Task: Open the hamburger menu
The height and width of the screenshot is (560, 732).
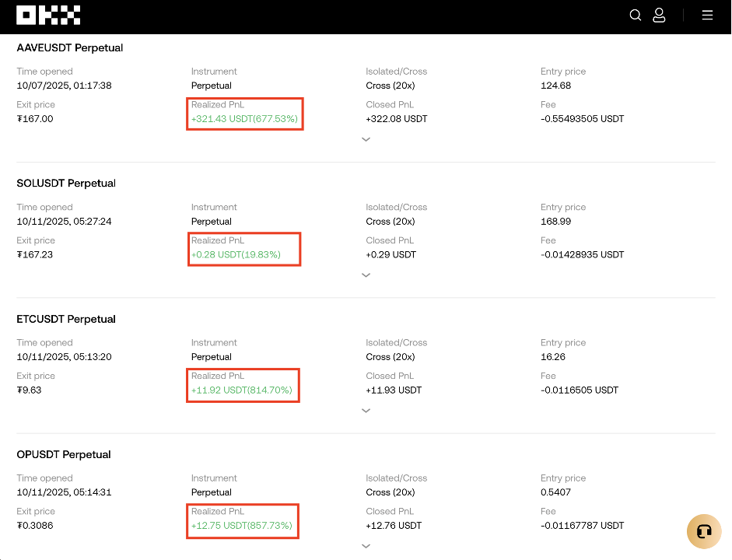Action: [x=707, y=15]
